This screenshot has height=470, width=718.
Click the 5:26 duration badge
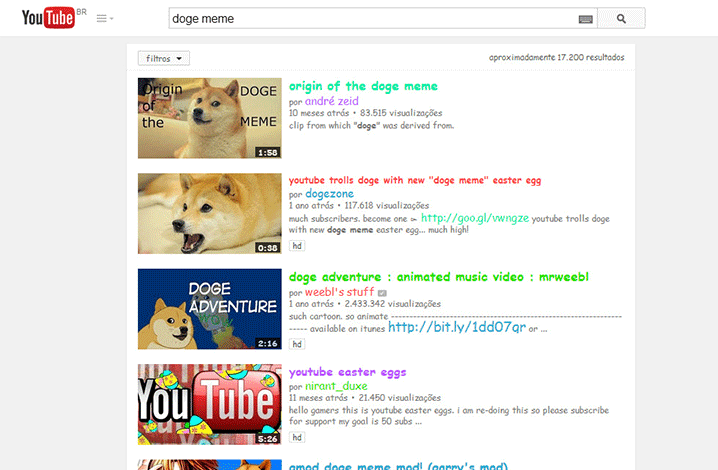(268, 439)
